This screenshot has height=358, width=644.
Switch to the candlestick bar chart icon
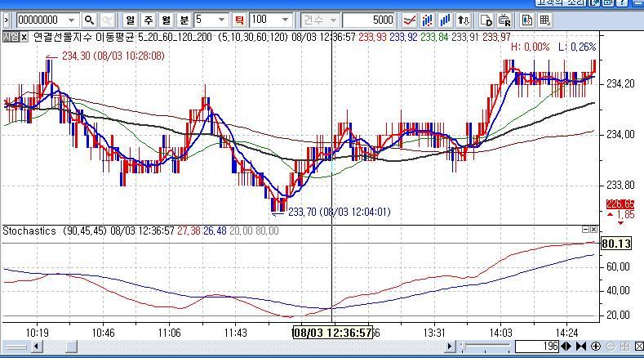point(427,20)
